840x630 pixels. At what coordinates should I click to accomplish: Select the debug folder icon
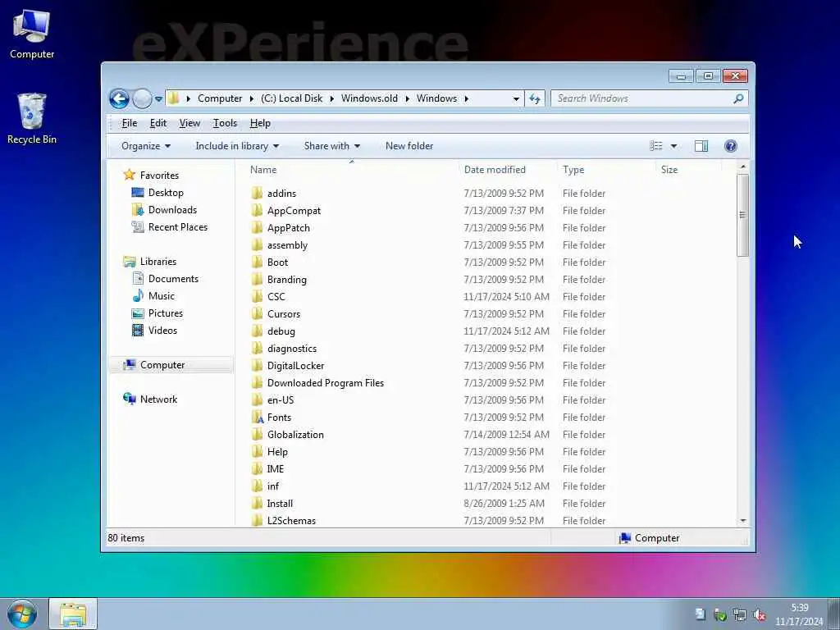[x=257, y=331]
